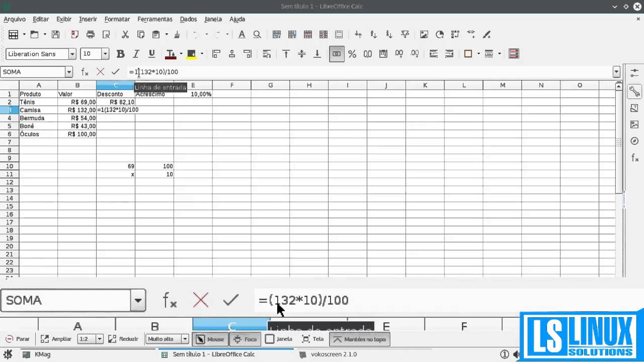Image resolution: width=644 pixels, height=362 pixels.
Task: Click the Sort Descending icon
Action: [x=389, y=35]
